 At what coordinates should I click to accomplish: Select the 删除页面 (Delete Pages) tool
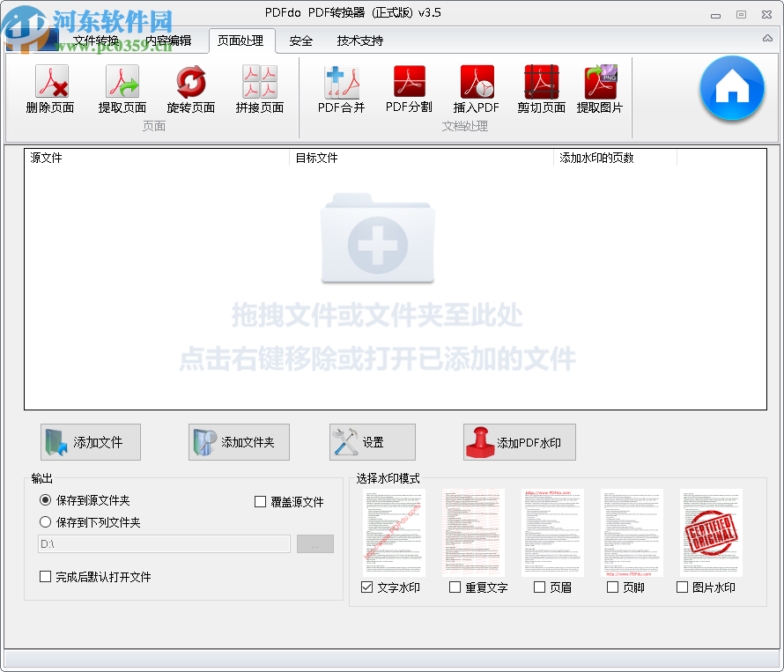coord(49,88)
